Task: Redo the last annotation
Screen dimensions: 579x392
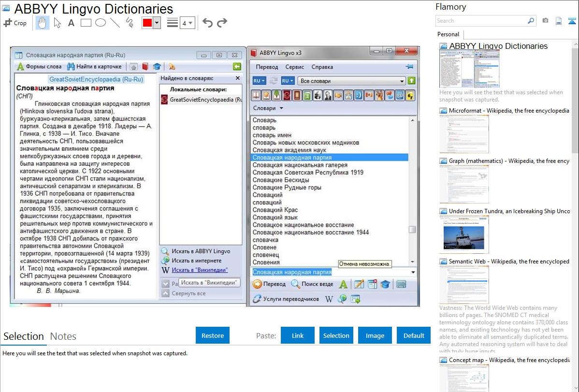Action: tap(222, 23)
